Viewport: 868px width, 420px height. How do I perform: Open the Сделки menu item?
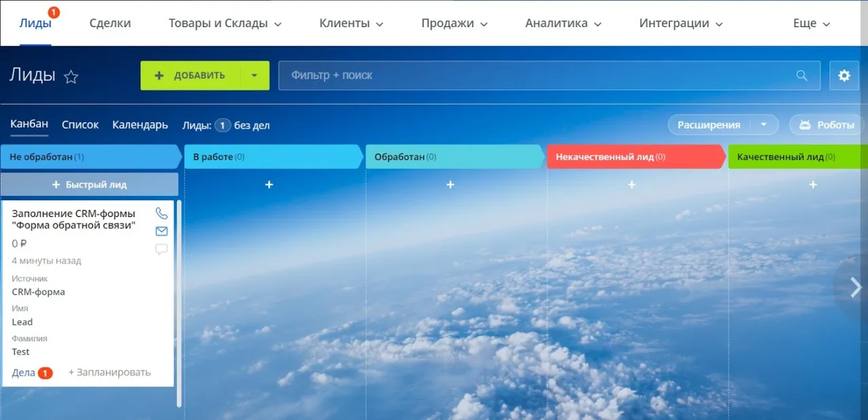coord(110,22)
